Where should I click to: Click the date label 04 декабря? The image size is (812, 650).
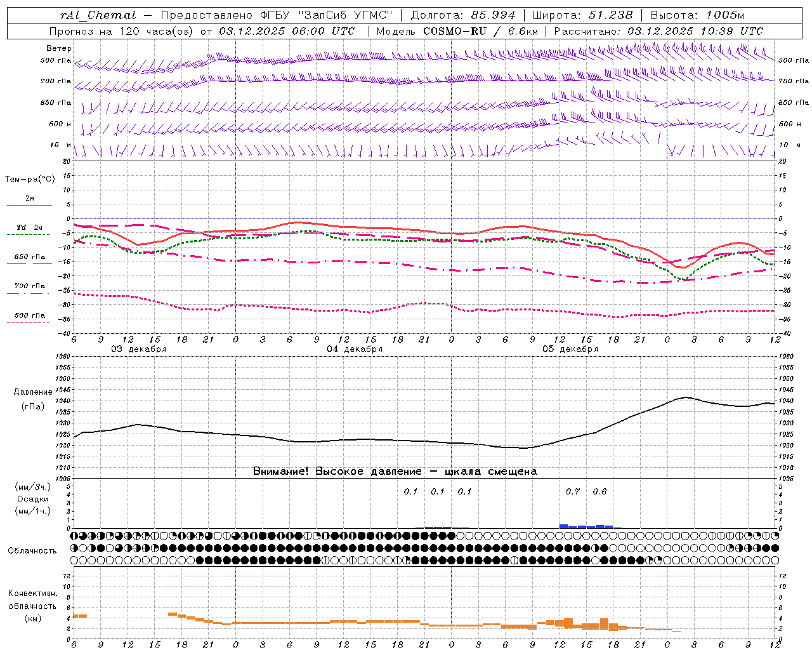(x=355, y=349)
